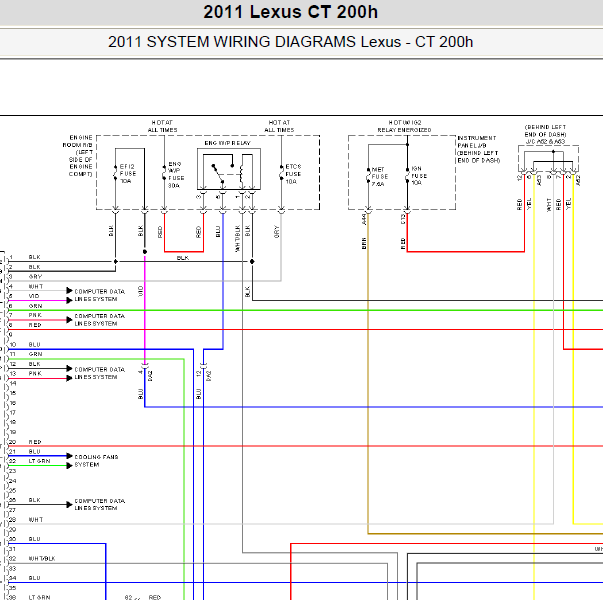Viewport: 603px width, 600px height.
Task: Click DA2 connector label at pin 12
Action: pyautogui.click(x=209, y=376)
